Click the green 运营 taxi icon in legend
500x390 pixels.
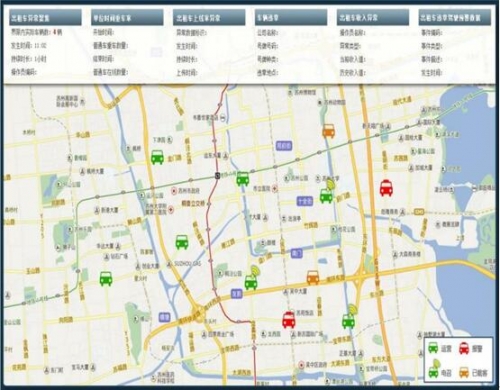(x=433, y=348)
